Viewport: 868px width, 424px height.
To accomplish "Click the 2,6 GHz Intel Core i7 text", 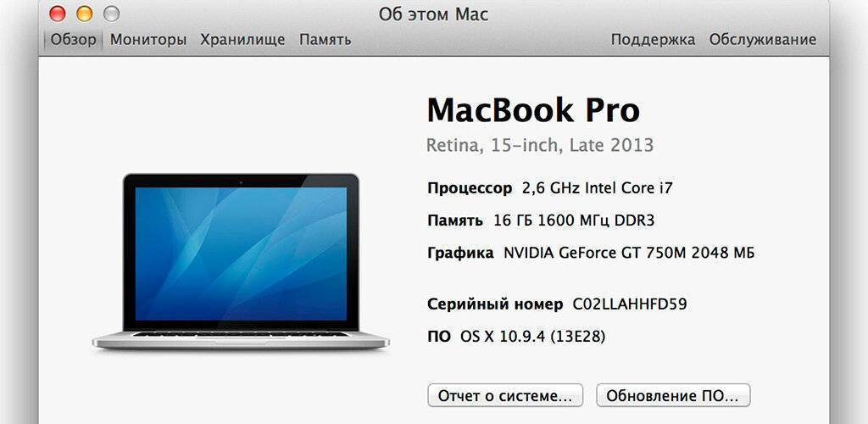I will (598, 188).
